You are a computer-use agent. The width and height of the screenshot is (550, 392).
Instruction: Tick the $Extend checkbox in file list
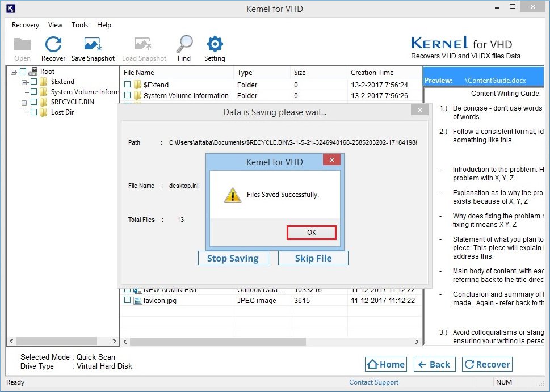(x=127, y=85)
